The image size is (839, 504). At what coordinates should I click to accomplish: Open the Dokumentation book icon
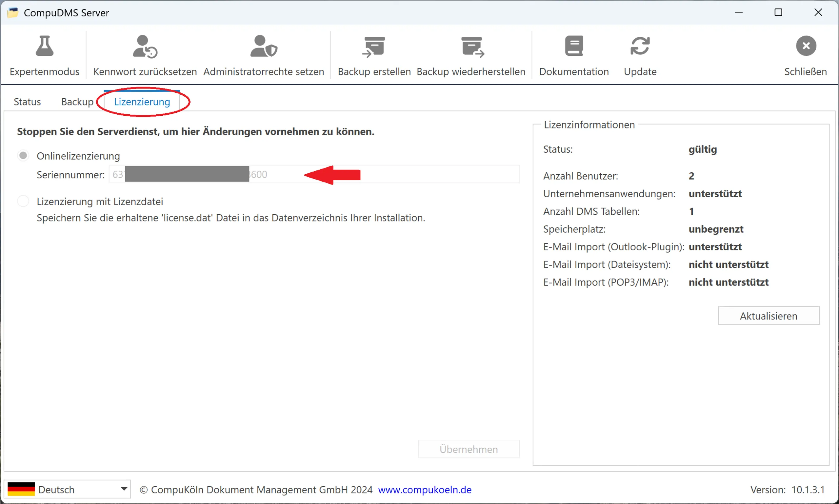tap(574, 46)
